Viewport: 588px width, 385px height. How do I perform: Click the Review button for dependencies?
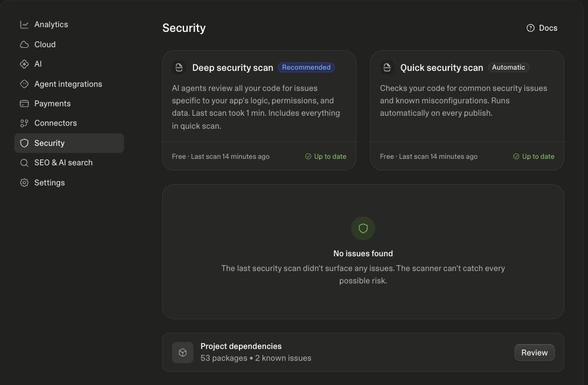click(x=534, y=353)
